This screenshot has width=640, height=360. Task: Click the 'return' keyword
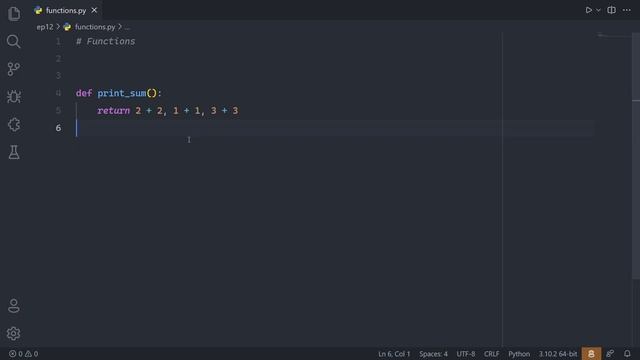pos(113,111)
